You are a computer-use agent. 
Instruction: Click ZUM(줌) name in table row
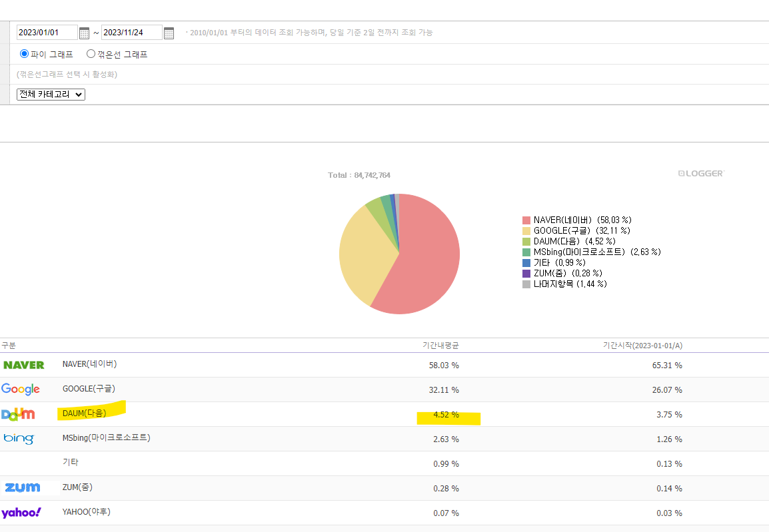pyautogui.click(x=77, y=487)
